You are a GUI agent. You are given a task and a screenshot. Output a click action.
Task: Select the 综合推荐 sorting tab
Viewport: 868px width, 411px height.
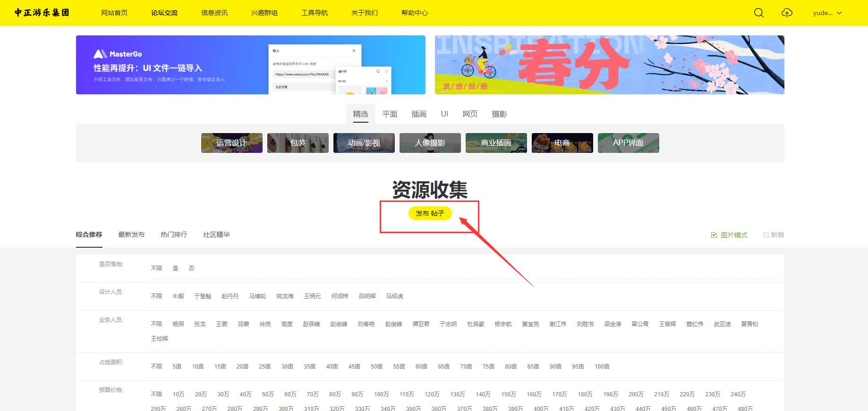coord(89,235)
